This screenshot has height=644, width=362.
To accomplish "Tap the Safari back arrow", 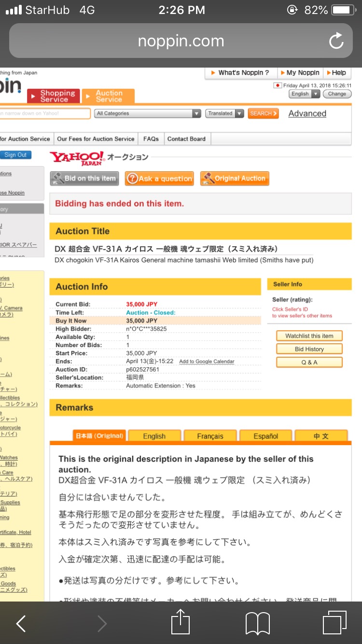I will [21, 624].
